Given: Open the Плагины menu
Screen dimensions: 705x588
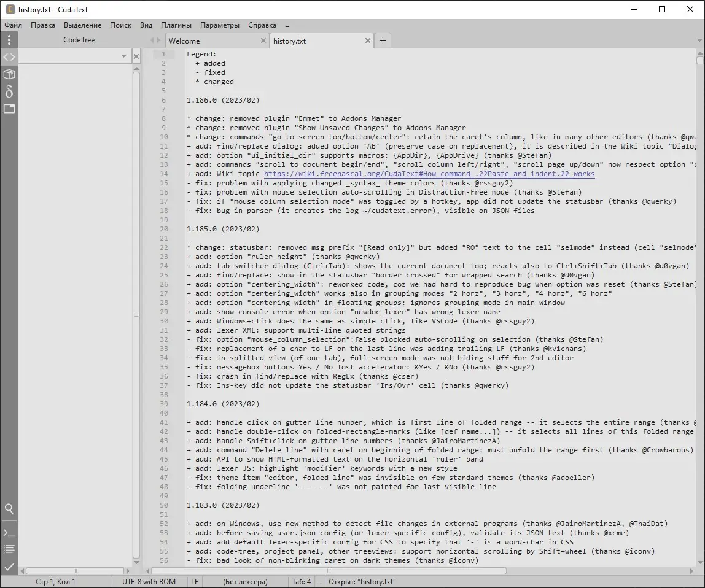Looking at the screenshot, I should pyautogui.click(x=176, y=25).
